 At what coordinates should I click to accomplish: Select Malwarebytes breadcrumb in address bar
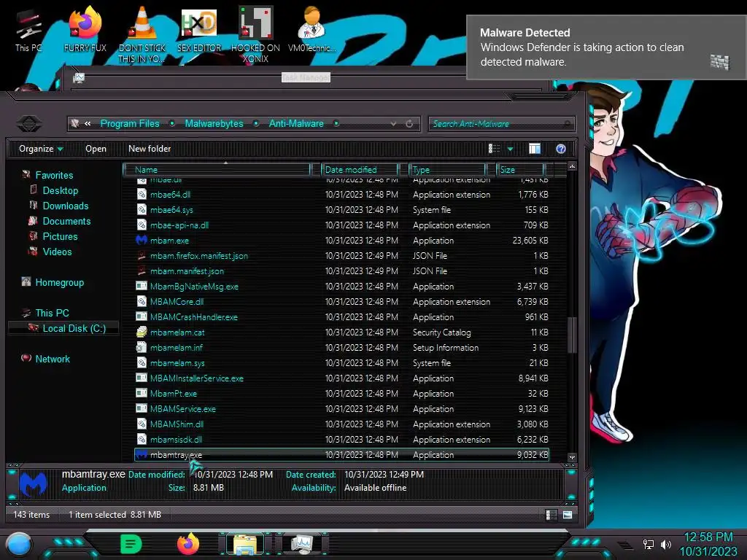tap(214, 124)
